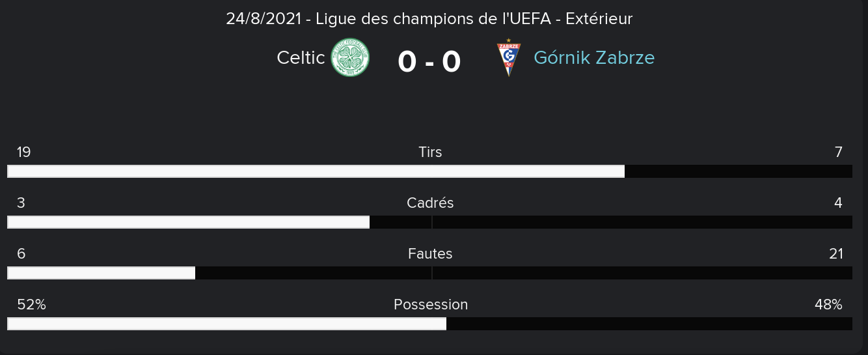The width and height of the screenshot is (868, 355).
Task: Click the Celtic club crest icon
Action: [x=350, y=57]
